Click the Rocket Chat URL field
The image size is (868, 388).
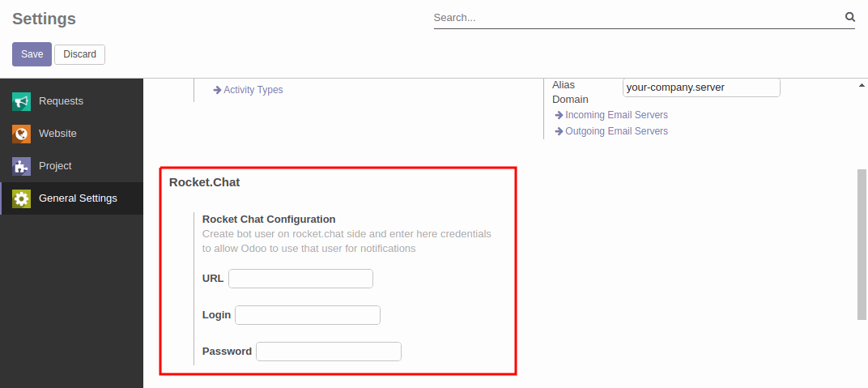pyautogui.click(x=300, y=279)
